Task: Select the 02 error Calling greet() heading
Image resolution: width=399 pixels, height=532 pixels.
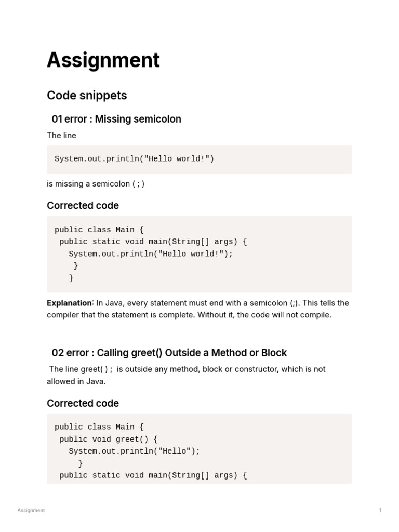Action: [169, 353]
